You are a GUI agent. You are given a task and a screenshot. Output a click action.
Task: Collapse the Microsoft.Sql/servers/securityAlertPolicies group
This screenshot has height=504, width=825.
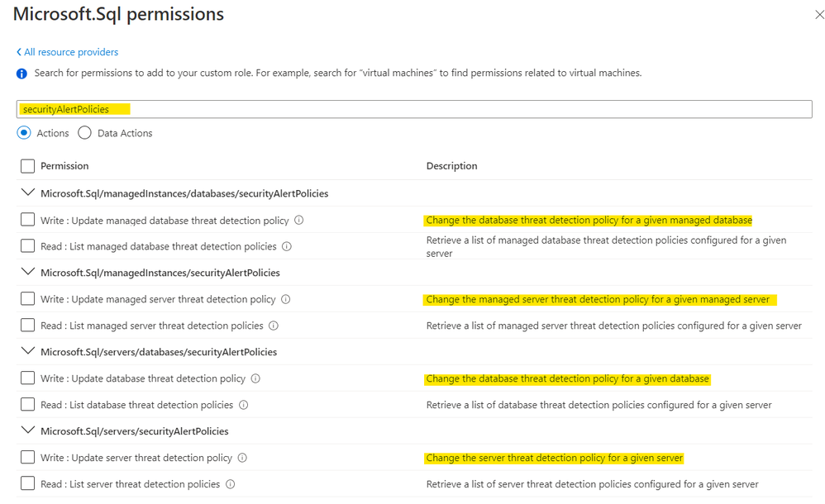(28, 430)
